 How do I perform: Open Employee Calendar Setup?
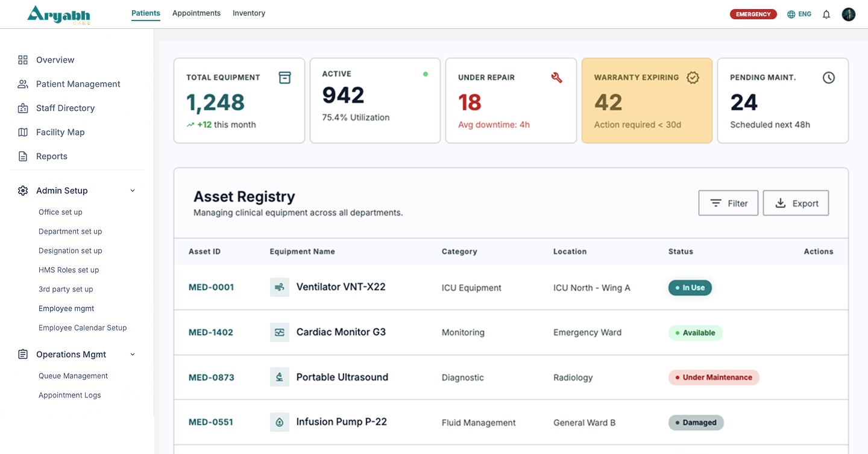(x=83, y=328)
